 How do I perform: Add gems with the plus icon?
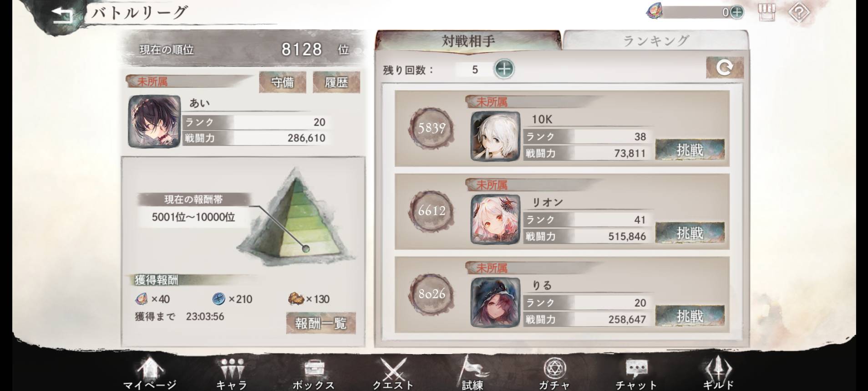click(x=737, y=12)
